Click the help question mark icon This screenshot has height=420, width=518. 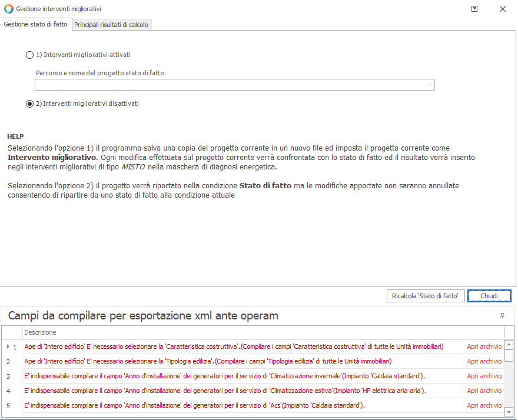coord(474,9)
